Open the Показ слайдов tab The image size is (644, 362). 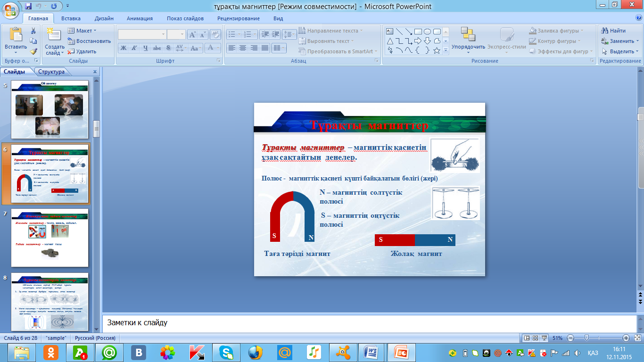point(185,18)
